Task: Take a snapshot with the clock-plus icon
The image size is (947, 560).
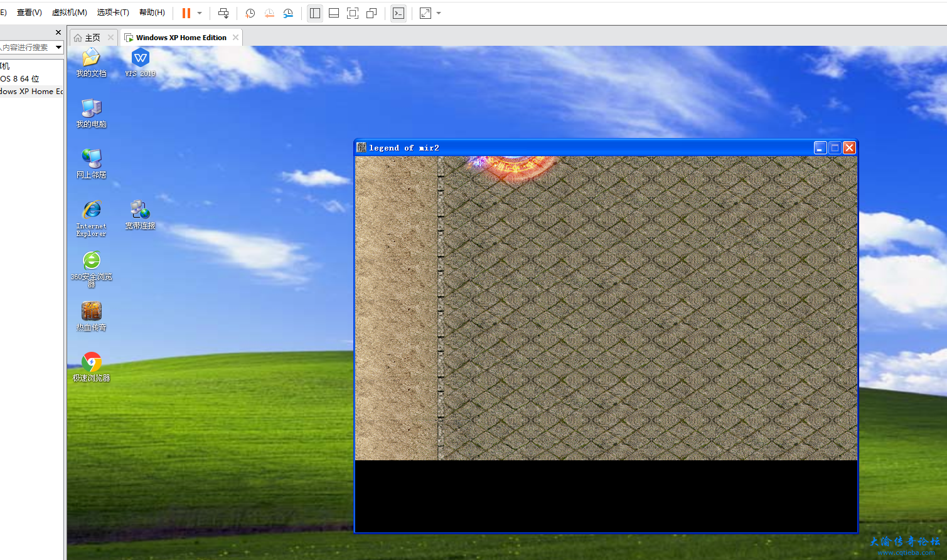Action: tap(250, 13)
